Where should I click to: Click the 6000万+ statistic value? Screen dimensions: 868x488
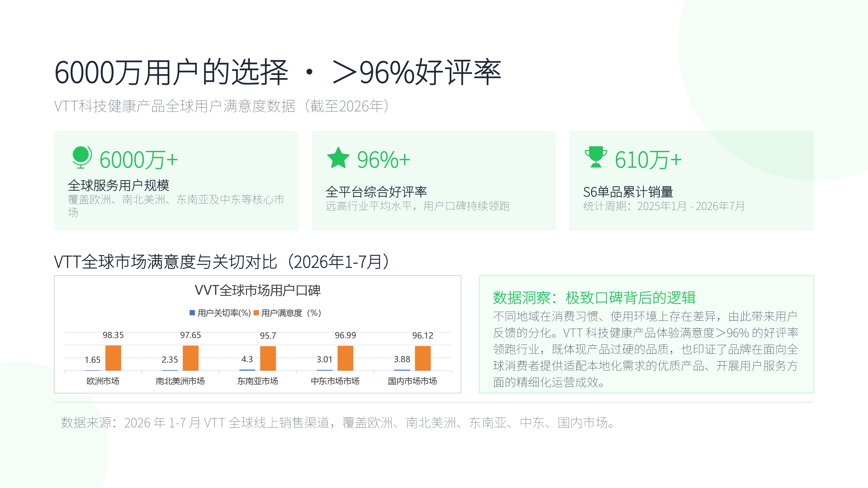[138, 160]
